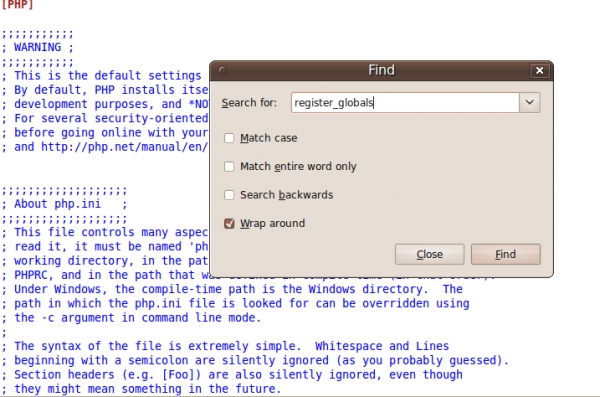Click line starting "; Section headers (e.g. [Foo])"
Viewport: 600px width, 397px height.
[x=232, y=375]
